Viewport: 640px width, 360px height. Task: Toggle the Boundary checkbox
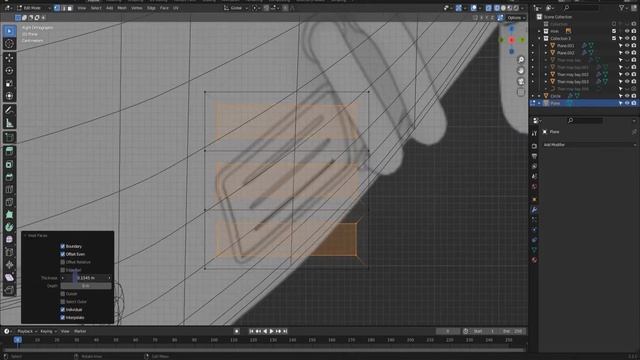coord(62,246)
